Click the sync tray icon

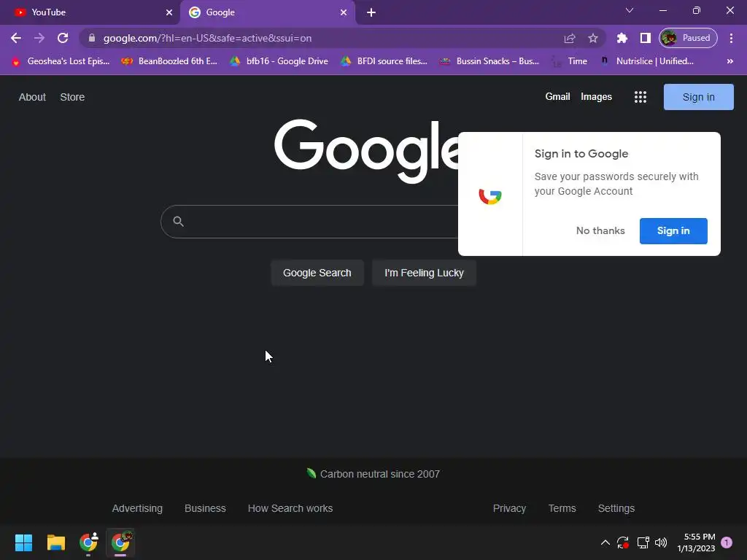click(x=623, y=542)
